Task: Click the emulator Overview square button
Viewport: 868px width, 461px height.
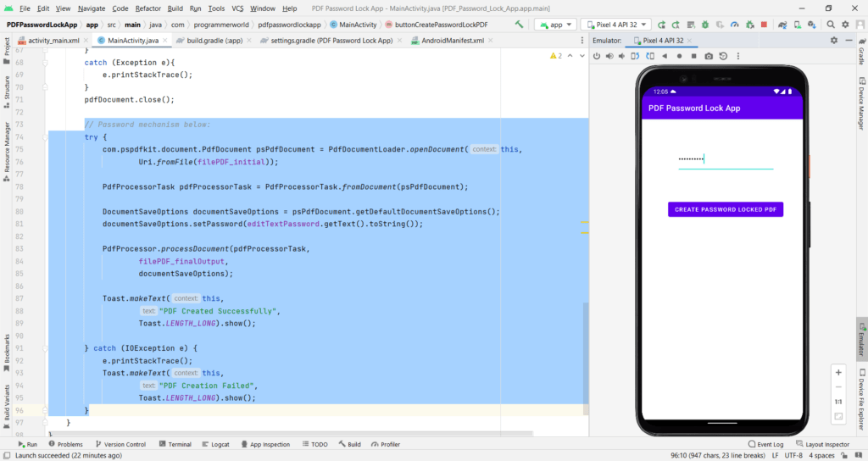Action: [x=693, y=56]
